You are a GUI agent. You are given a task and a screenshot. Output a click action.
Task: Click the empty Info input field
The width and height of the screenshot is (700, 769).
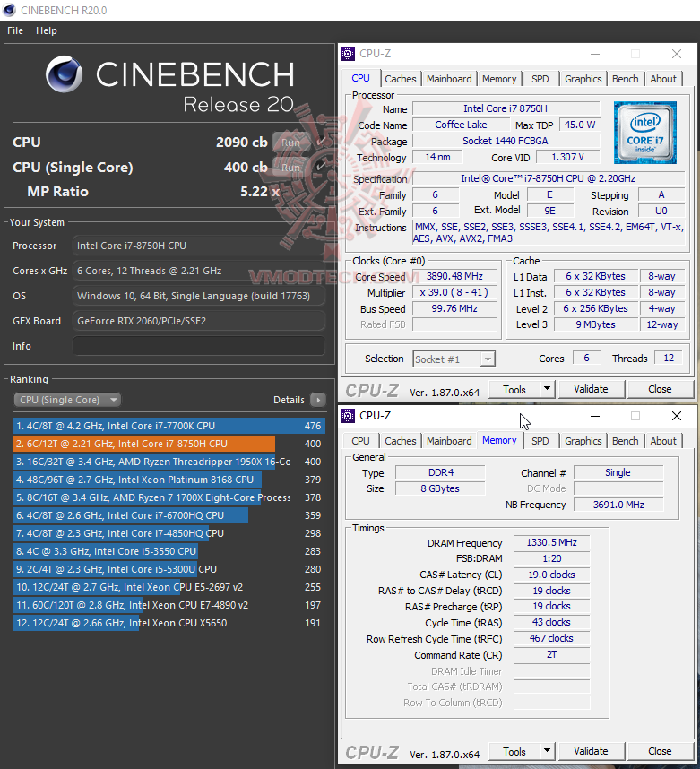[x=199, y=346]
